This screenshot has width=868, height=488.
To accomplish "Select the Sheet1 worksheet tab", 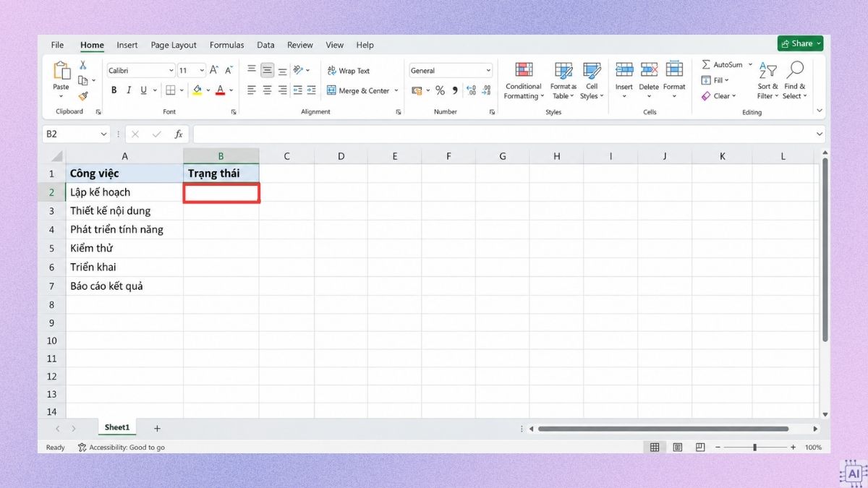I will click(117, 428).
